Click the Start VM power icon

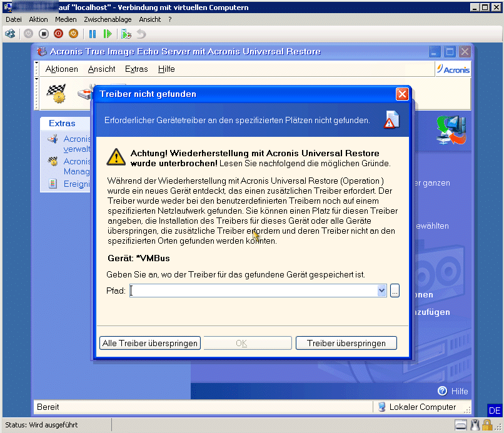pyautogui.click(x=28, y=34)
